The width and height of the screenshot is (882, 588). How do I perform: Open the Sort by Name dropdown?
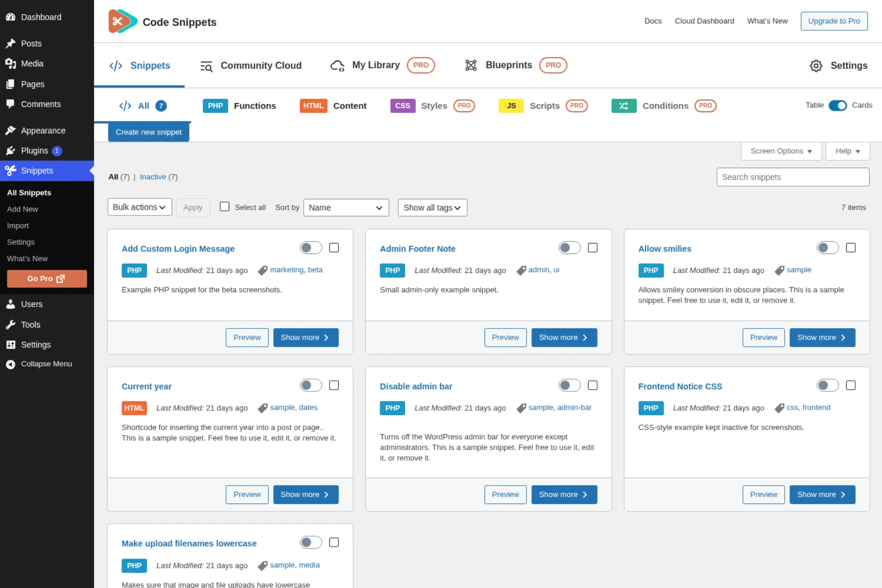346,208
